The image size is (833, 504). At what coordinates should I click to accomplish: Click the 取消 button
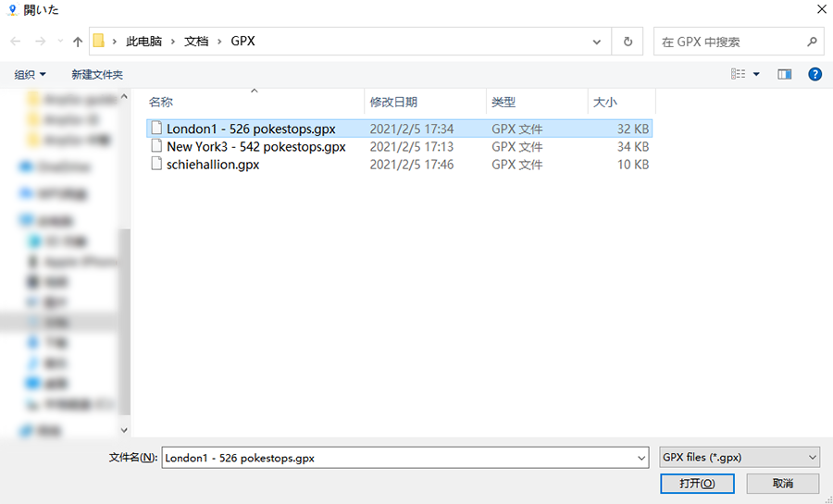pyautogui.click(x=782, y=484)
